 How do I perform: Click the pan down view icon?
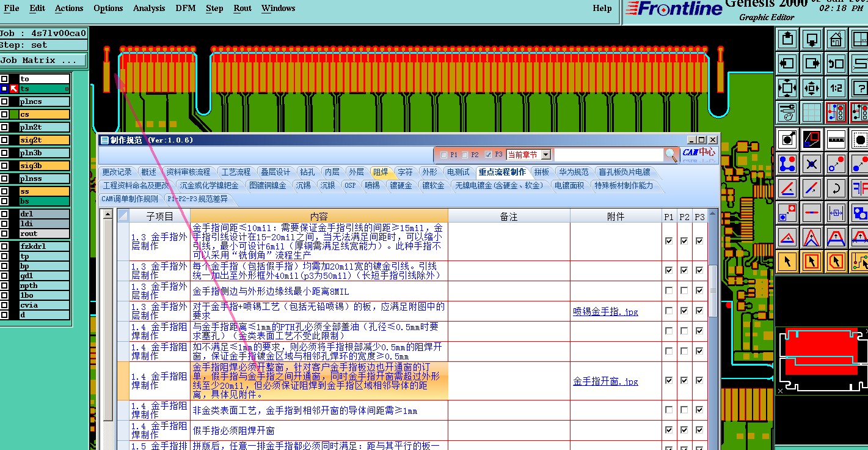(812, 40)
